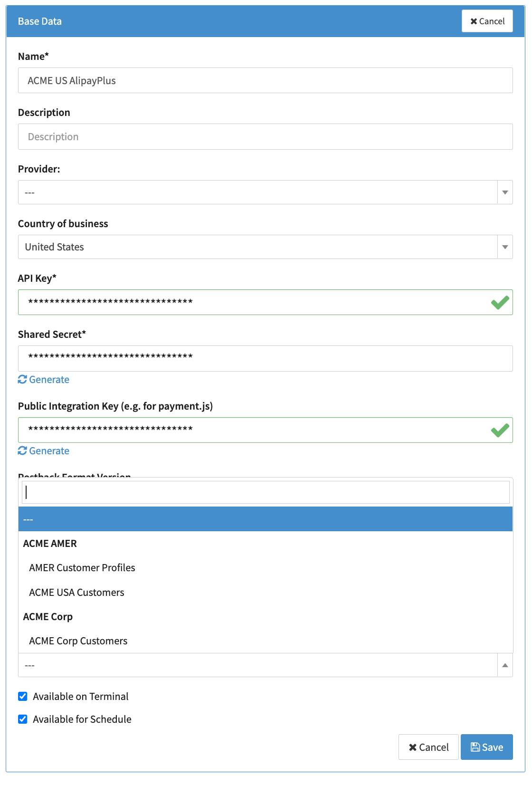Click the green checkmark in Public Integration Key field
This screenshot has width=532, height=785.
click(x=500, y=431)
